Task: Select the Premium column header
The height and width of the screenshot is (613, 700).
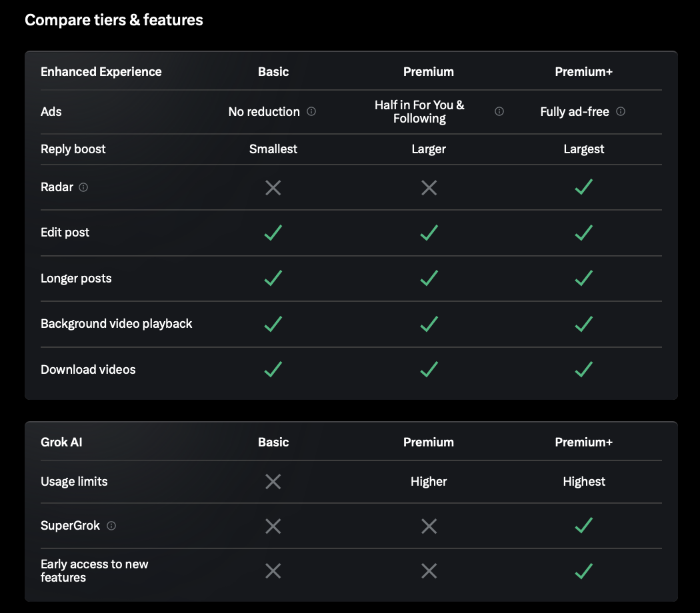Action: tap(429, 71)
